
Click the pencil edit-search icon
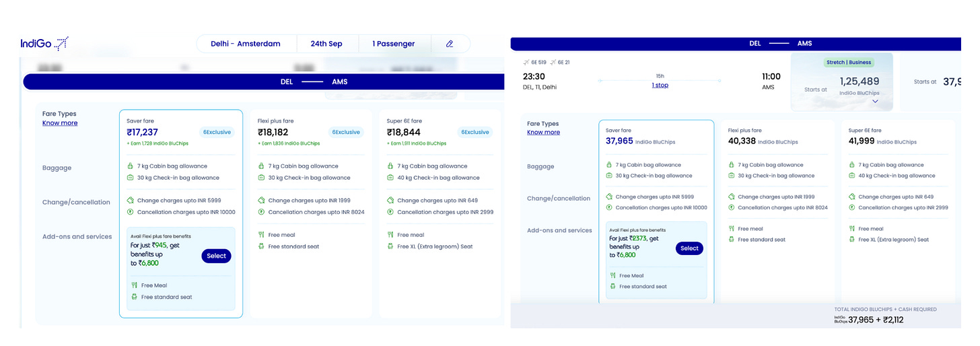click(450, 44)
